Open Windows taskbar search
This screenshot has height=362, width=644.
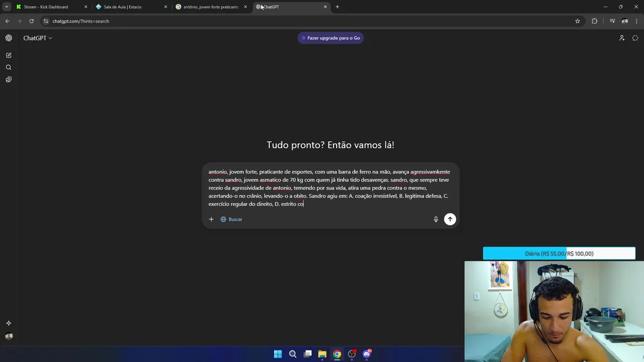coord(293,354)
